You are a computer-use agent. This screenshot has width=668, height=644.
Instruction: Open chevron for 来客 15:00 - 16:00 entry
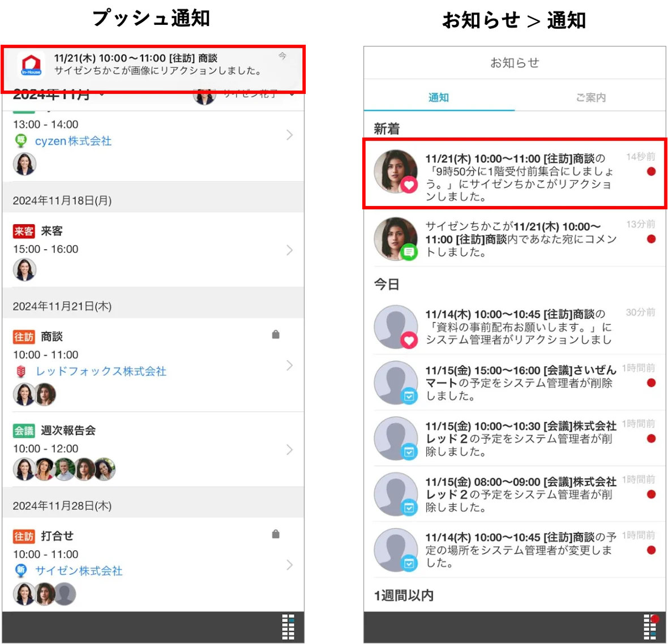coord(290,250)
